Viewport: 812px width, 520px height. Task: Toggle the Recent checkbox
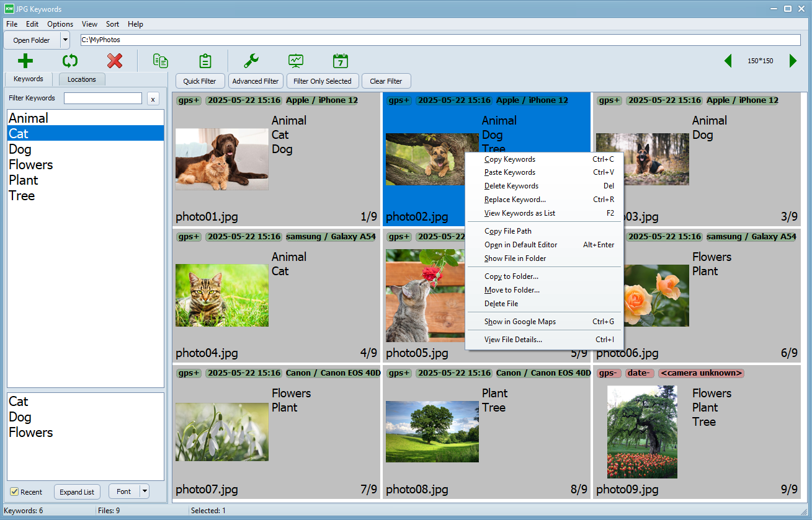(x=14, y=491)
